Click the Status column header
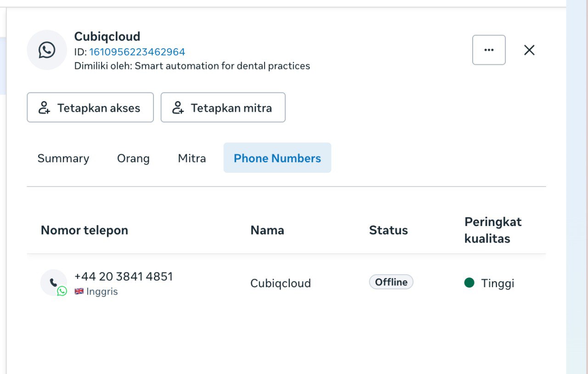 click(388, 230)
